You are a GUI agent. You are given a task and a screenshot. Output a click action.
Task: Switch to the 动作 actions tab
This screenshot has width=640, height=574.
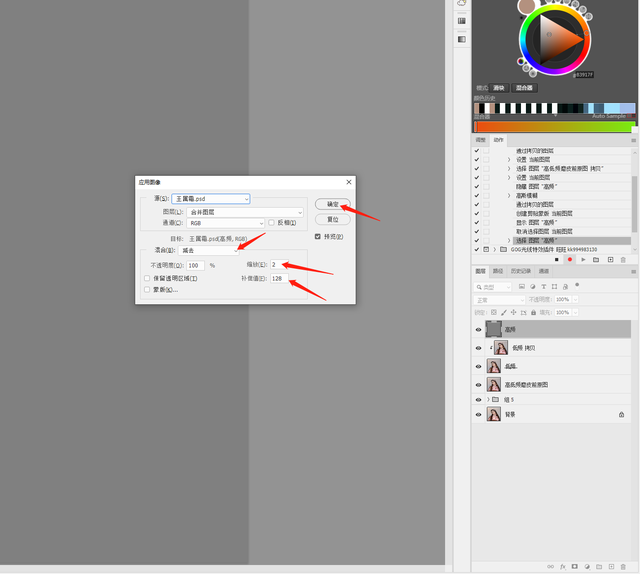click(x=498, y=140)
